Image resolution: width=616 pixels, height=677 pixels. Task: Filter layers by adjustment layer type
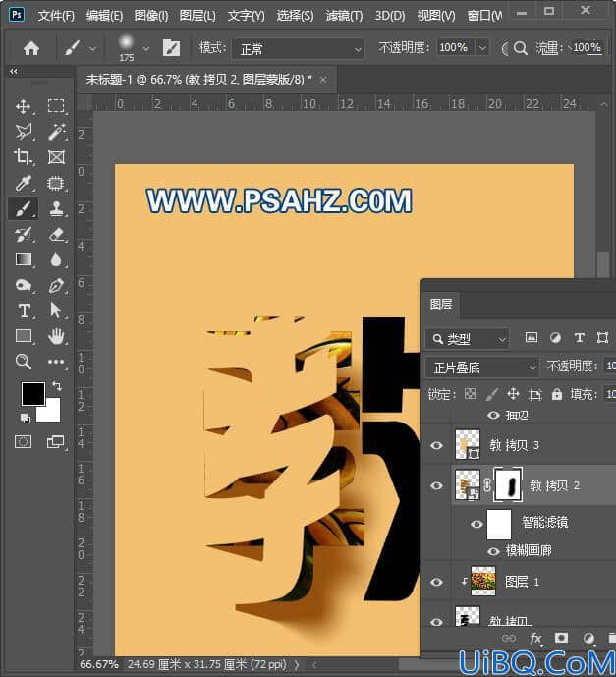coord(555,338)
